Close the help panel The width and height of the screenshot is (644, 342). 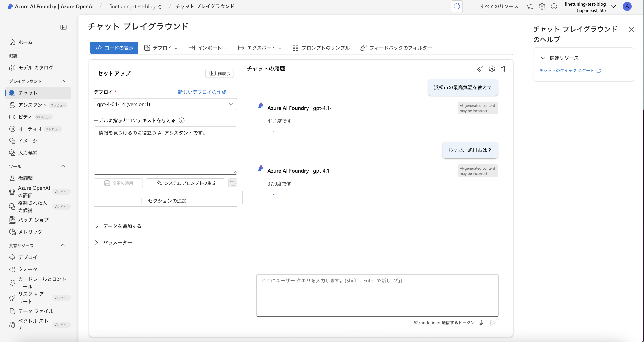(x=631, y=30)
